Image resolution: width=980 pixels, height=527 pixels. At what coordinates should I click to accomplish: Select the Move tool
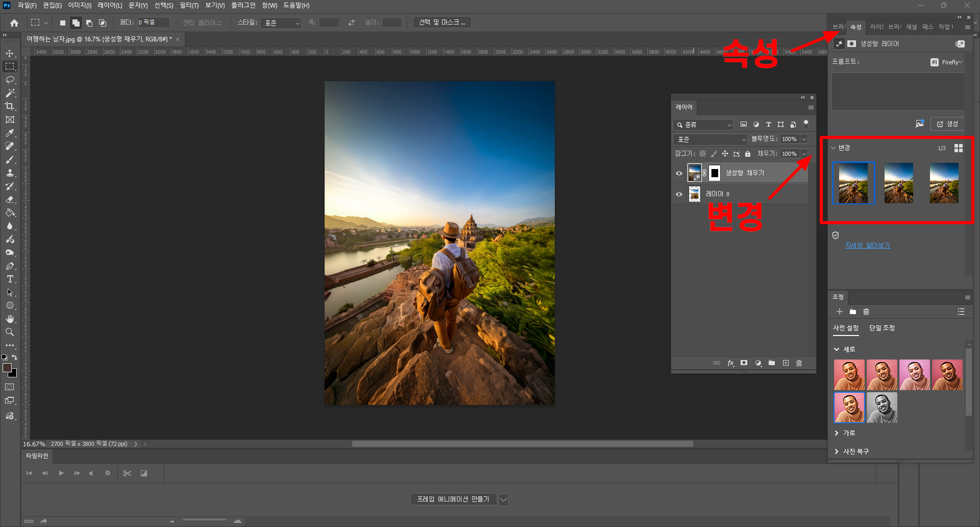coord(10,53)
